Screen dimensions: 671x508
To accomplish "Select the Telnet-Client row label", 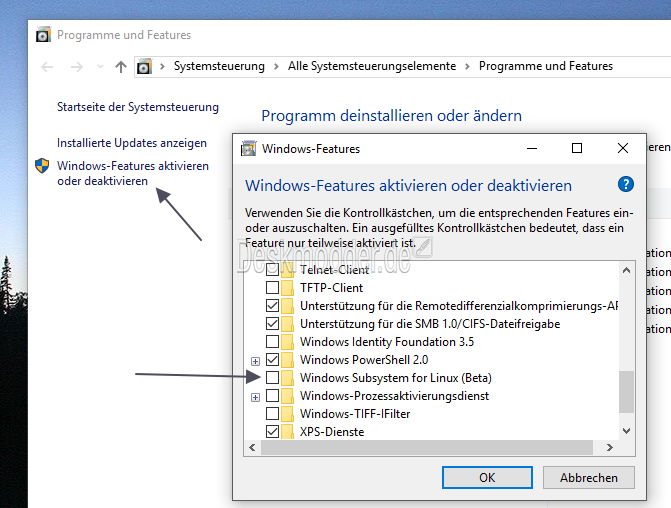I will [334, 270].
